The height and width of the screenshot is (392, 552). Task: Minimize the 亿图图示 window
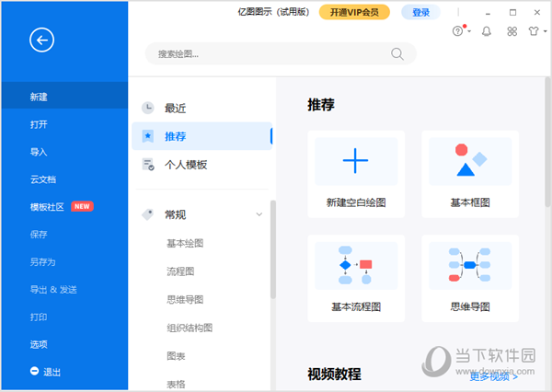488,13
